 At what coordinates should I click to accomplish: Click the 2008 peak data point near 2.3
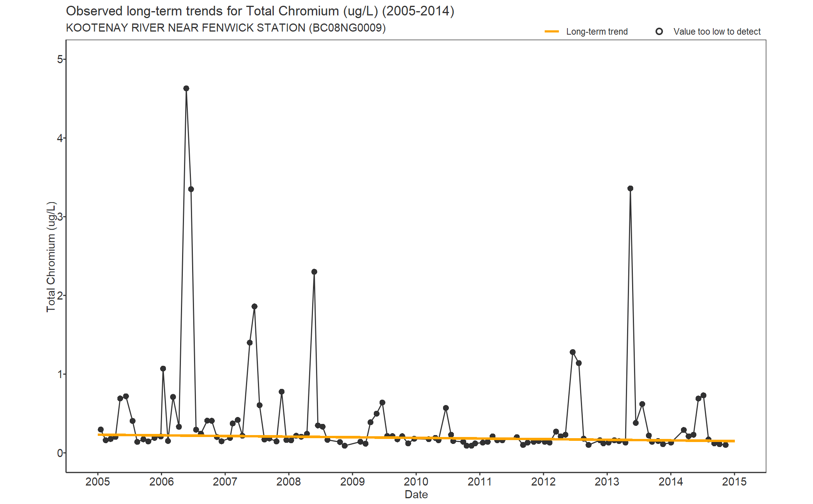tap(314, 272)
